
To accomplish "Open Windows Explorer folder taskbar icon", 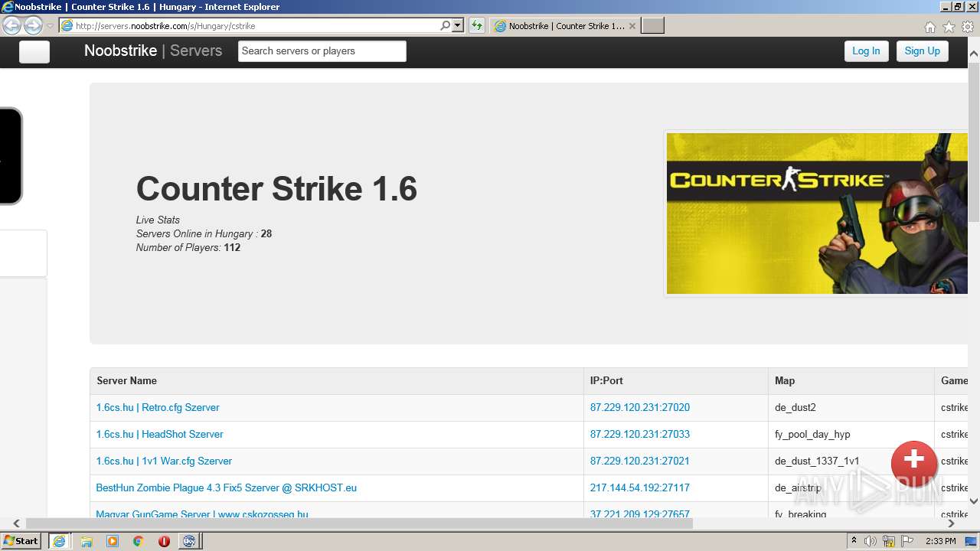I will tap(87, 541).
